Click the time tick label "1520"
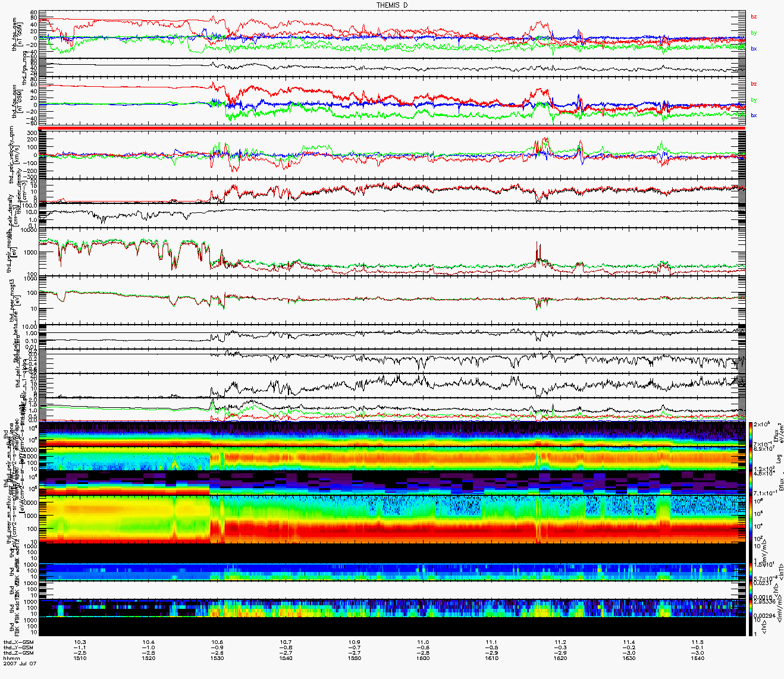The width and height of the screenshot is (784, 679). [x=149, y=658]
